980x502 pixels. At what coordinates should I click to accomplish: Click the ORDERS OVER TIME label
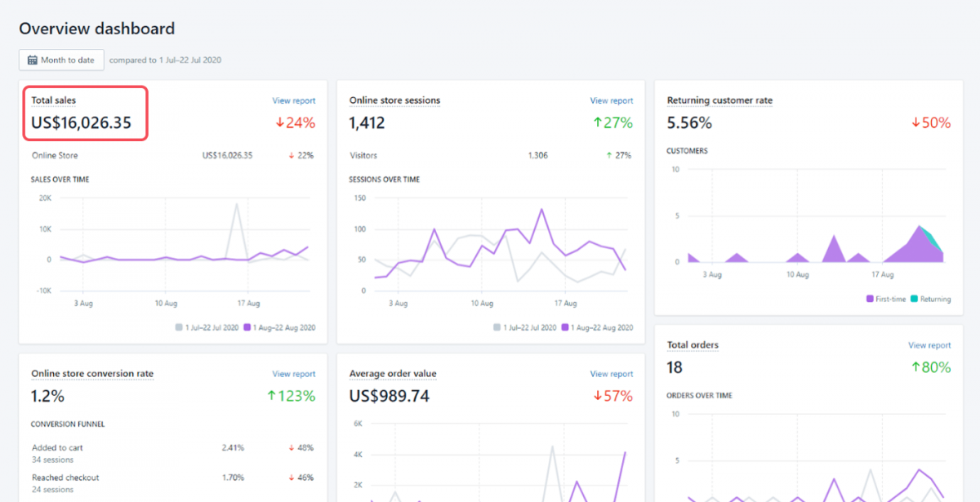700,396
